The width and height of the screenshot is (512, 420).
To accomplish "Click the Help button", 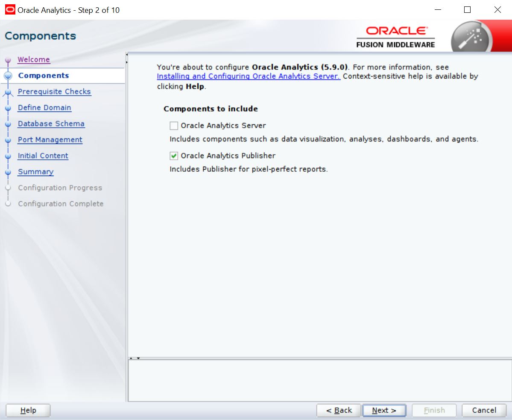I will 28,410.
